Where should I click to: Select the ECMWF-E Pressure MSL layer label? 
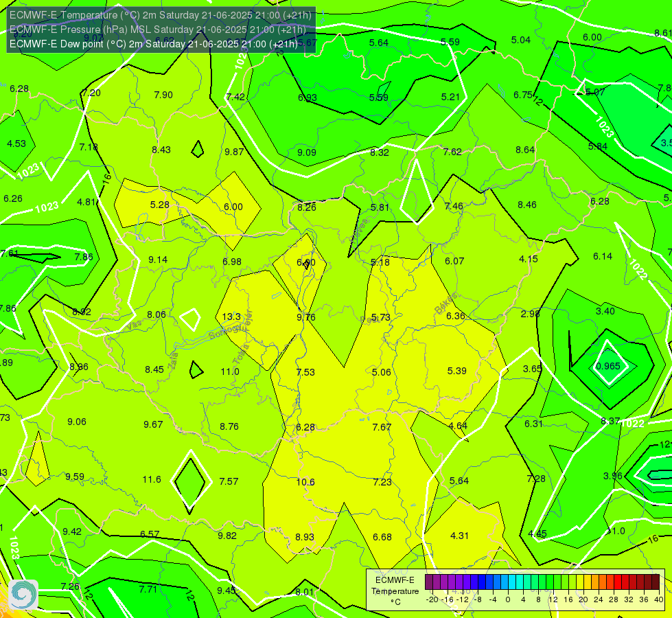157,30
